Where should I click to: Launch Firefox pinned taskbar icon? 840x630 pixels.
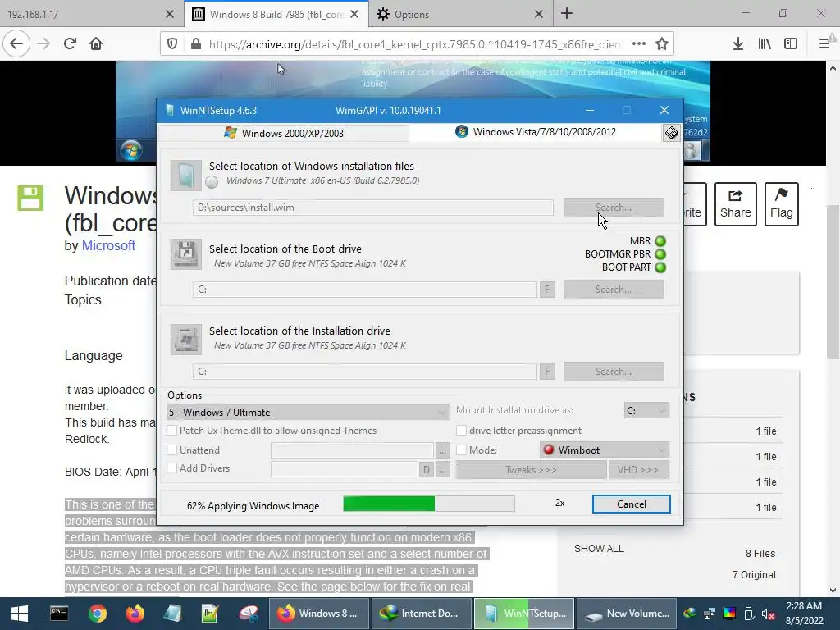[135, 614]
